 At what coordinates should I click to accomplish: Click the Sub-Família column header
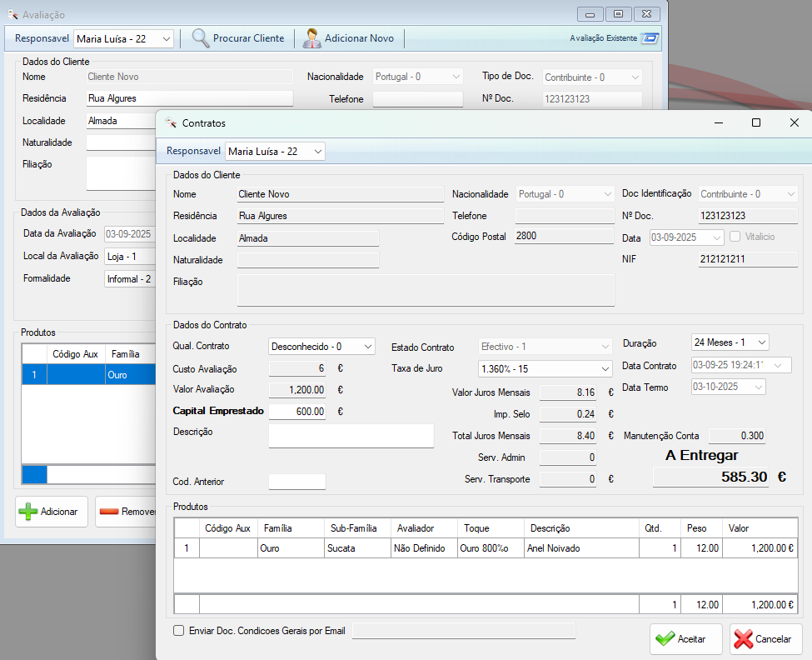click(358, 528)
